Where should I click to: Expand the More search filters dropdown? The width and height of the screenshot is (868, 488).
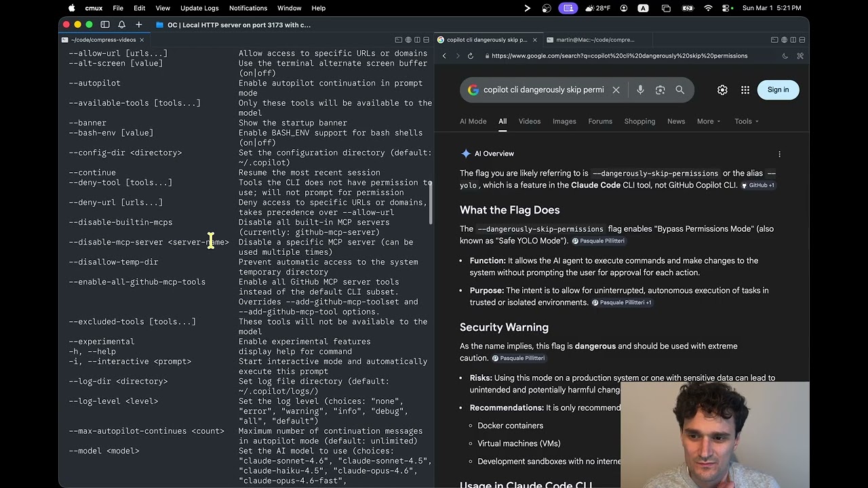(x=708, y=121)
